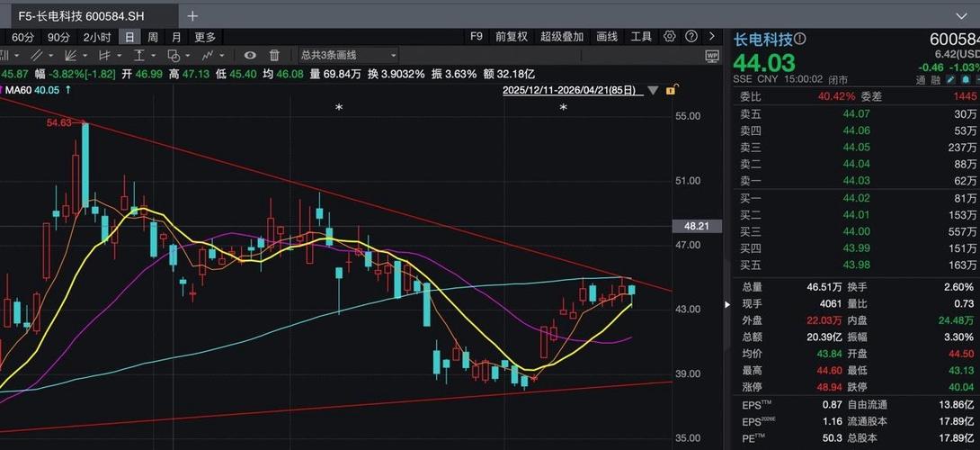Open 更多 more periods menu

tap(205, 37)
